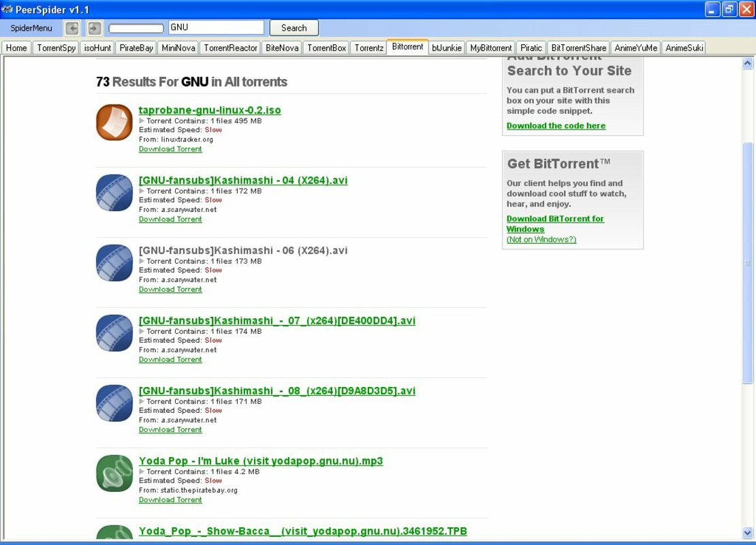Viewport: 756px width, 545px height.
Task: Click the 'Get BitTorrent' heading text
Action: 558,163
